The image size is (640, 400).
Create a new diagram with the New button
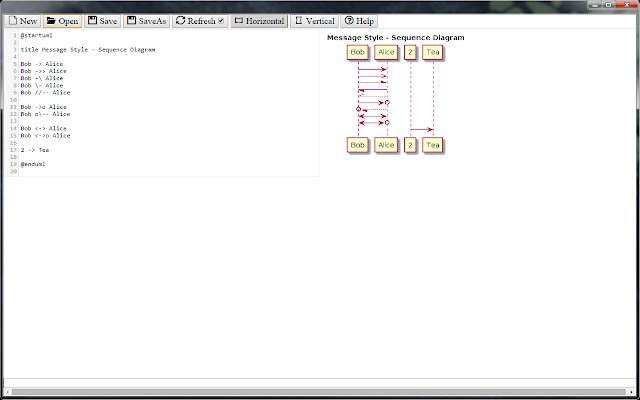click(23, 21)
